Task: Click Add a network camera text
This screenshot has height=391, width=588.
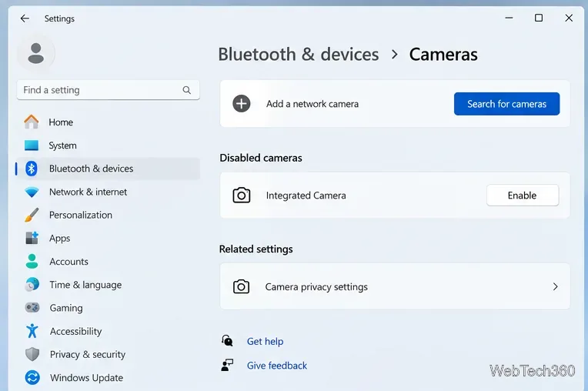Action: click(x=312, y=104)
